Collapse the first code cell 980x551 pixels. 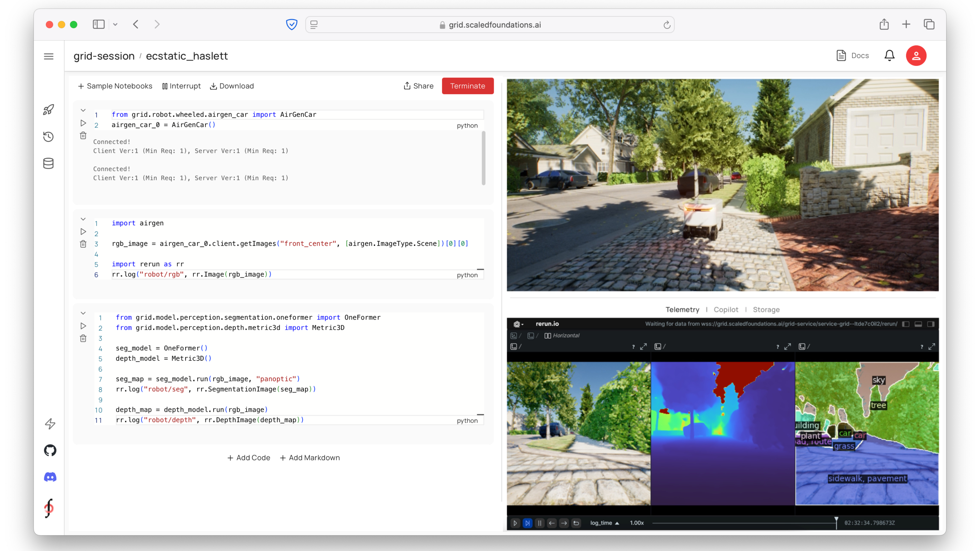pos(83,110)
